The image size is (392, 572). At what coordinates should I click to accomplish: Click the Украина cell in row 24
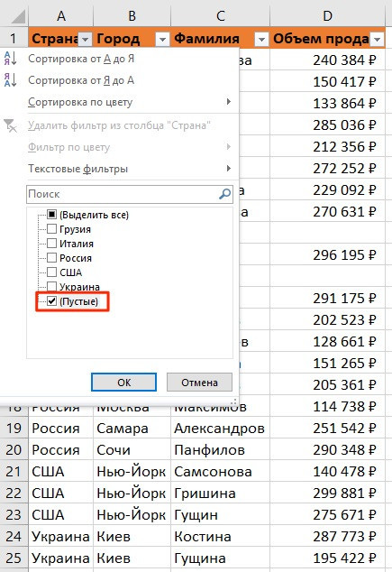[x=61, y=536]
